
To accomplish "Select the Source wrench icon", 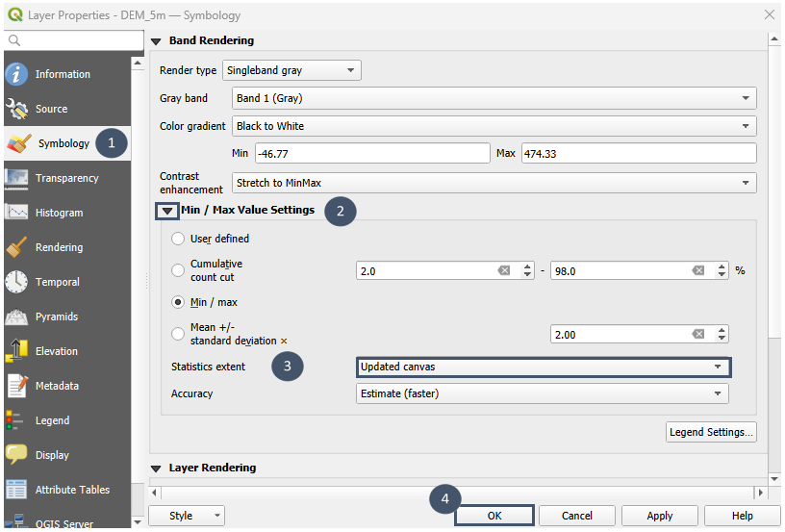I will click(17, 109).
